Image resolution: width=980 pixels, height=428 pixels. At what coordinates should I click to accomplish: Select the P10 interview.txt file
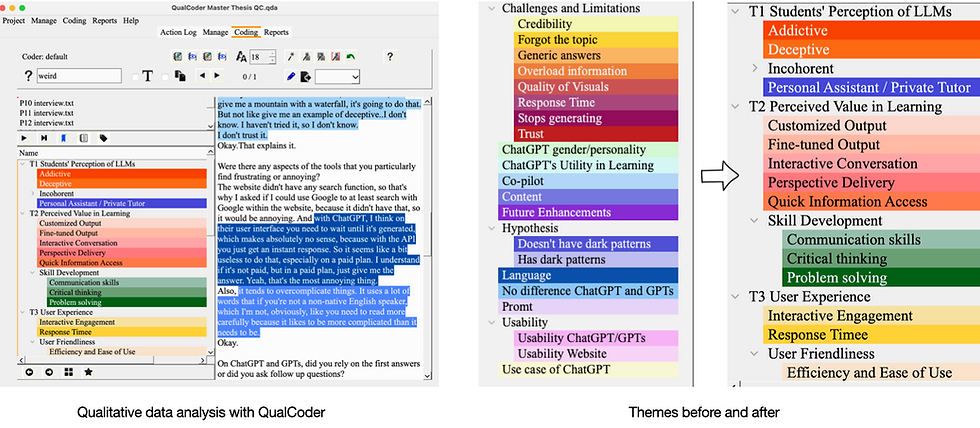click(x=46, y=103)
